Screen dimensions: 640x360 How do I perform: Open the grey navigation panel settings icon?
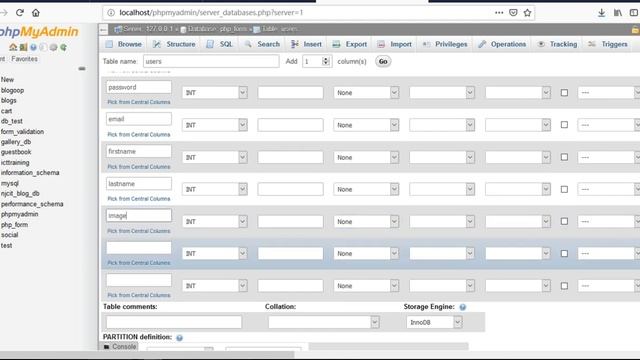pos(53,47)
